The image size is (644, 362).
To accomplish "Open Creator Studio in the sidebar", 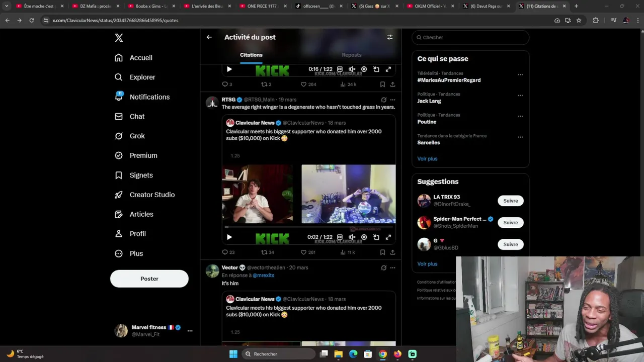I will (145, 195).
